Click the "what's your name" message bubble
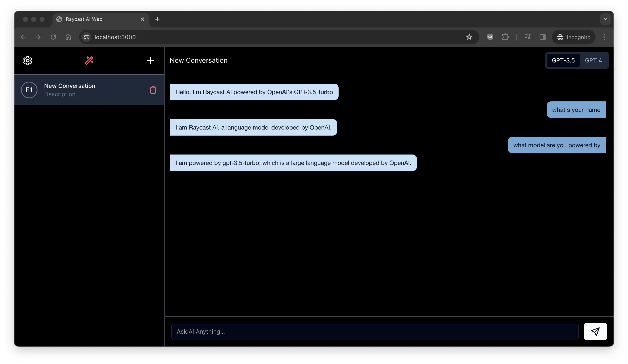This screenshot has width=628, height=364. (x=576, y=110)
